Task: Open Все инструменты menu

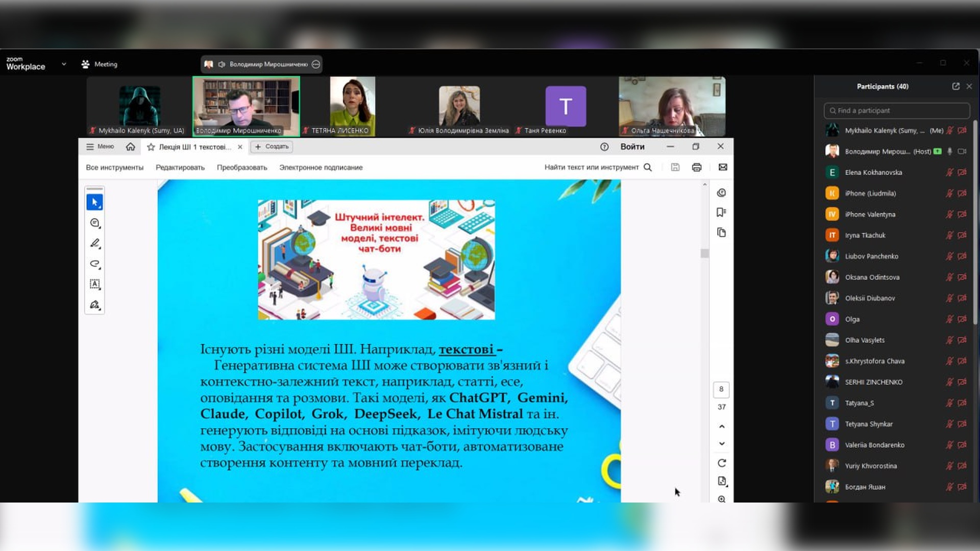Action: (x=114, y=167)
